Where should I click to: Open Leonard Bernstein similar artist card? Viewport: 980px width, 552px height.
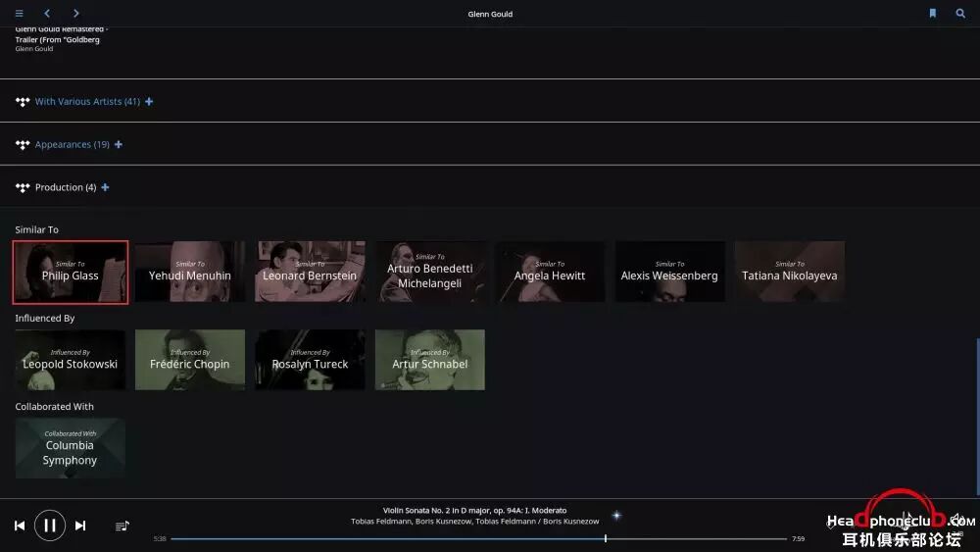pos(310,272)
